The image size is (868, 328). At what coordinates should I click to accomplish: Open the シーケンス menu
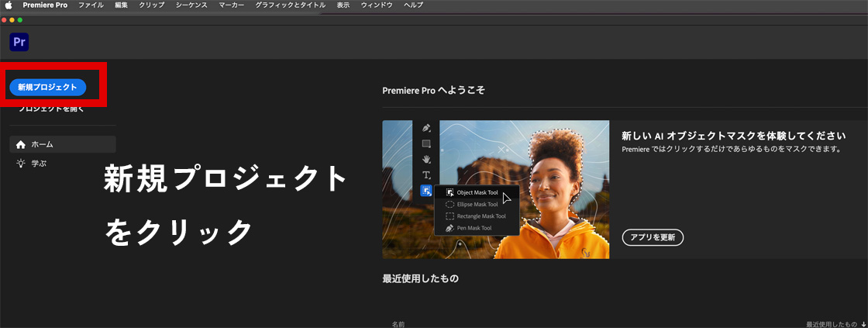(x=191, y=5)
